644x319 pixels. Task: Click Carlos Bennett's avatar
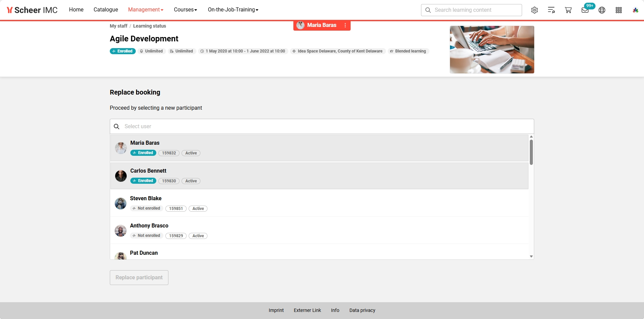coord(121,176)
